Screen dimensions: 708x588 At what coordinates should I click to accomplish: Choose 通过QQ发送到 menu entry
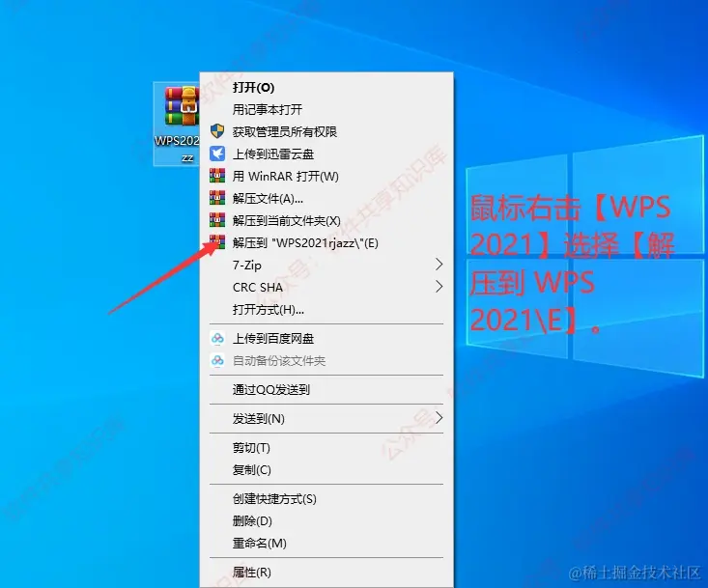point(326,389)
